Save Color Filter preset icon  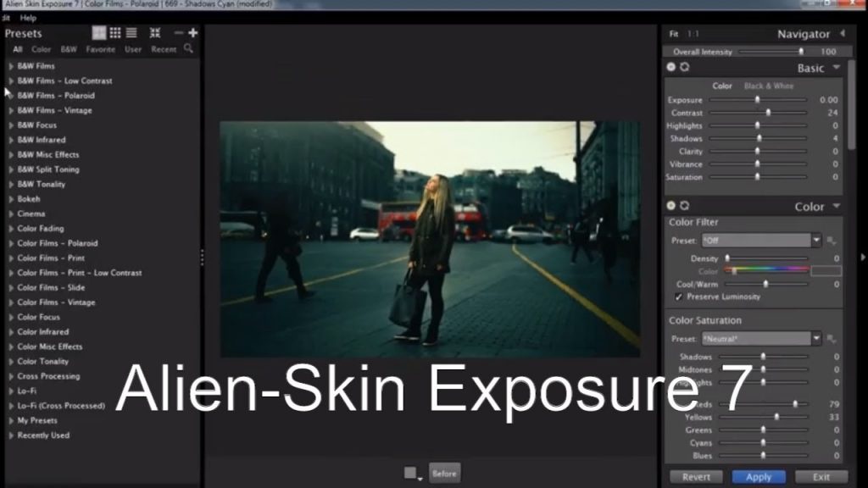[831, 241]
